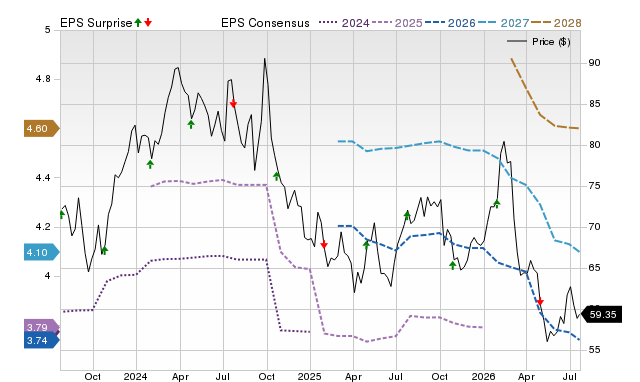
Task: Click the green EPS beat arrow from spring 2024
Action: (191, 124)
